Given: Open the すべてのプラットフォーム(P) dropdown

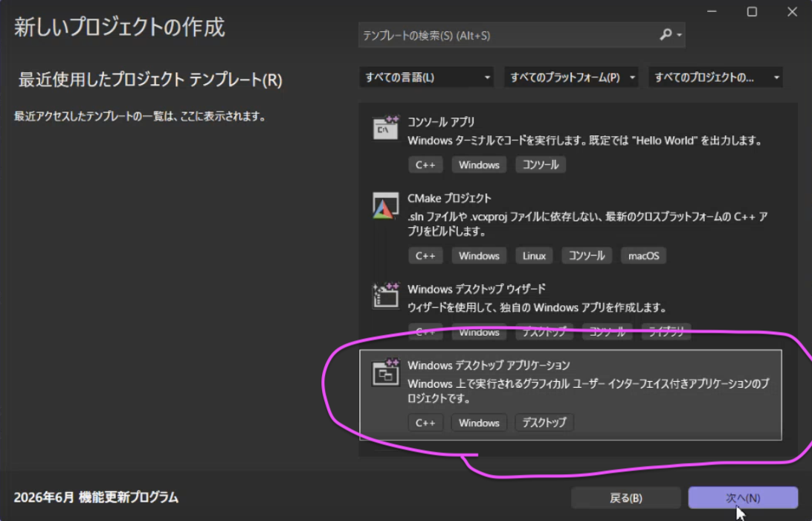Looking at the screenshot, I should (570, 77).
